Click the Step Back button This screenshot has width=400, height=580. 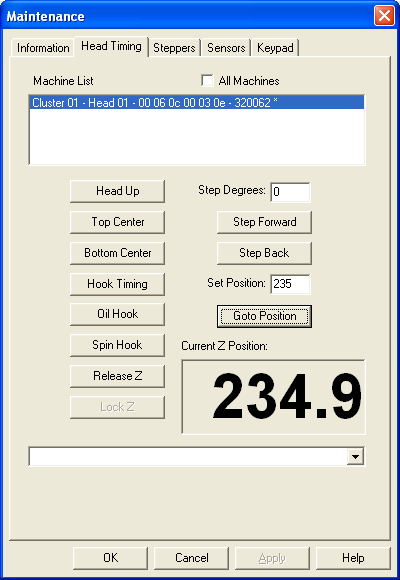tap(264, 253)
